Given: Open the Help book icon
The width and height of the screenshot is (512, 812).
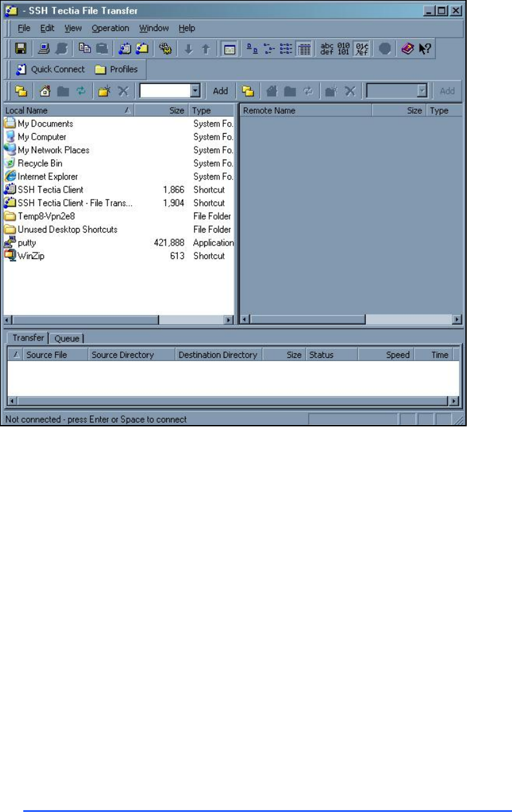Looking at the screenshot, I should click(x=409, y=48).
